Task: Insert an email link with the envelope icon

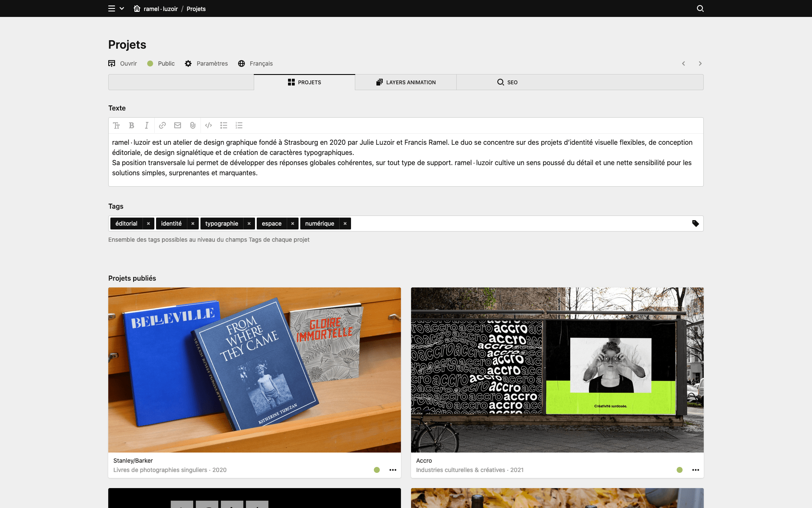Action: [178, 125]
